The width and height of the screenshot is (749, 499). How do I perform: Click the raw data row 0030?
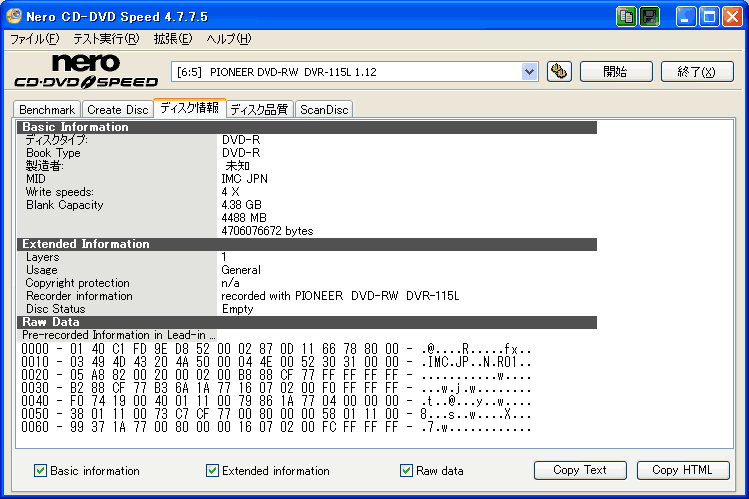point(276,388)
